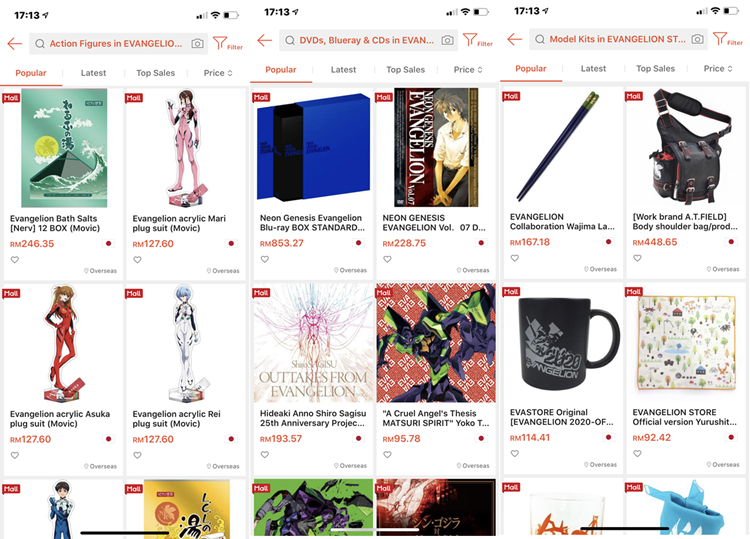Switch to Latest tab in Action Figures
Image resolution: width=750 pixels, height=539 pixels.
pyautogui.click(x=93, y=73)
